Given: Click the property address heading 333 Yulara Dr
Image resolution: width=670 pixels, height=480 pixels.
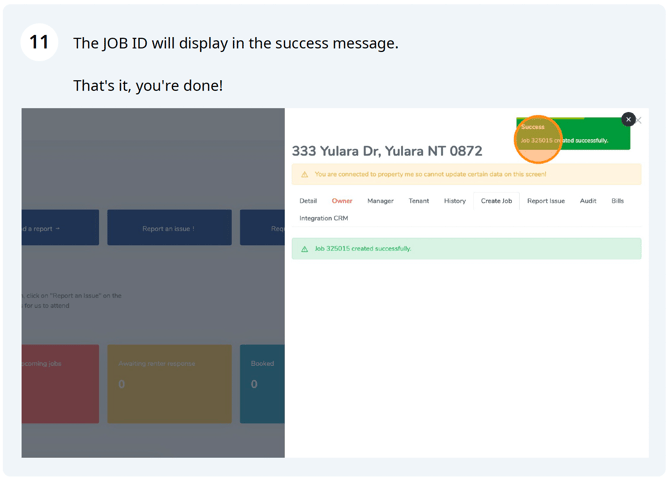Looking at the screenshot, I should 387,151.
